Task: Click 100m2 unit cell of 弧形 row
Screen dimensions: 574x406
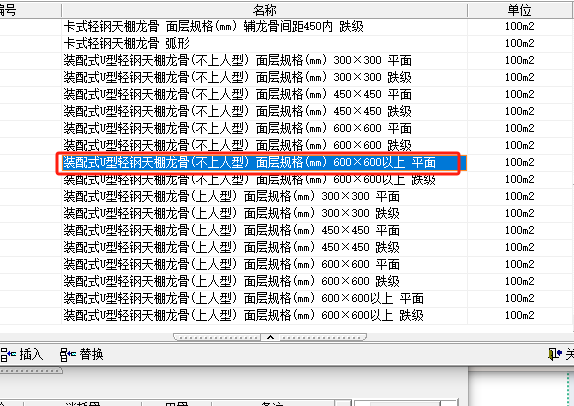Action: [519, 43]
